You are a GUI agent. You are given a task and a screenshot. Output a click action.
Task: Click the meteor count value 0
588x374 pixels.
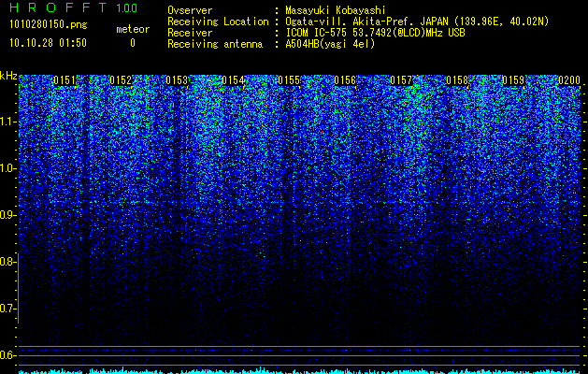(x=133, y=43)
